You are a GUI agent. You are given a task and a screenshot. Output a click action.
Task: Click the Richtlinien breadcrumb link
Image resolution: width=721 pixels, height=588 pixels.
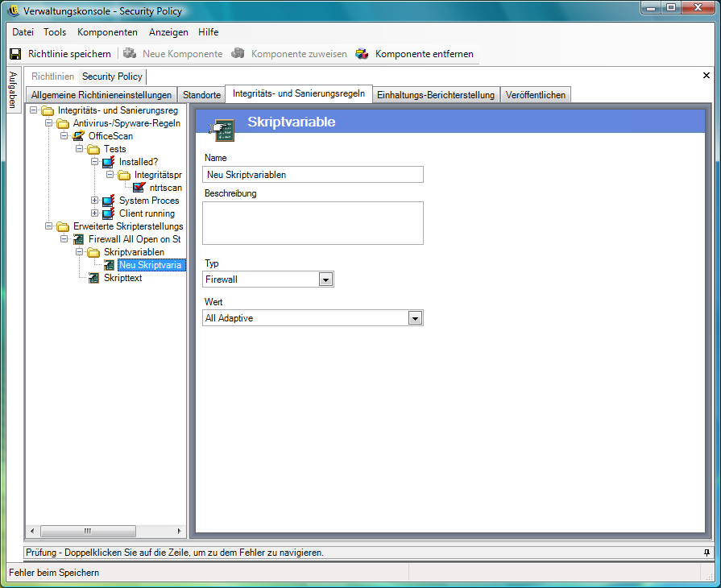click(x=52, y=77)
